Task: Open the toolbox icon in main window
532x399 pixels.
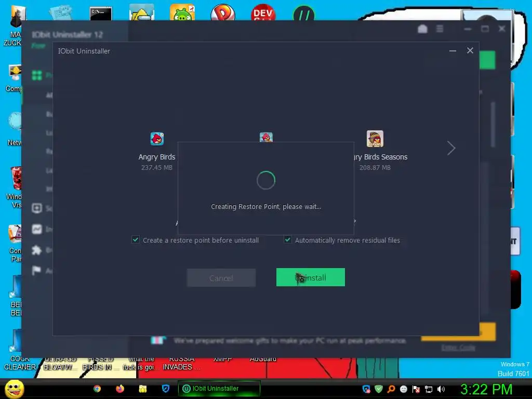Action: (x=422, y=29)
